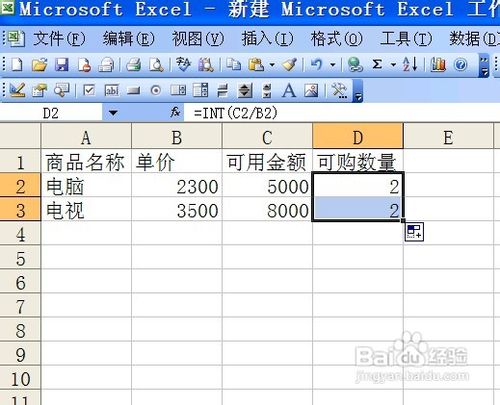Select the Toggle Button control

[x=223, y=90]
